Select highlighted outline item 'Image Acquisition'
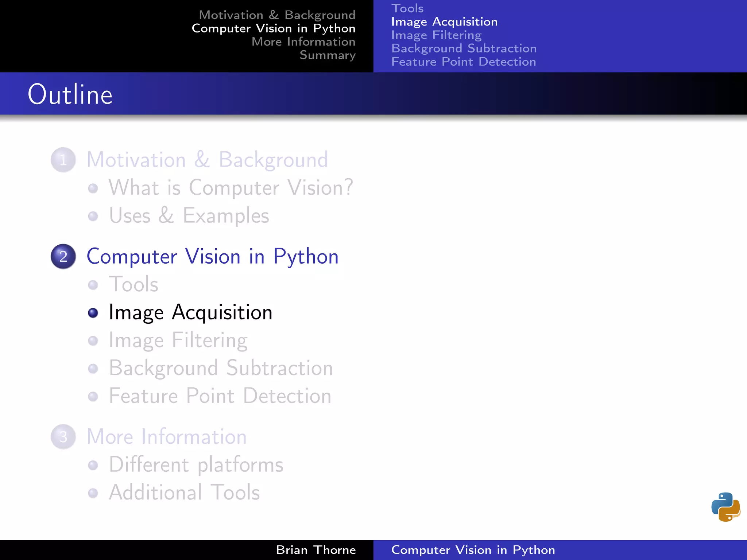The image size is (747, 560). click(190, 312)
